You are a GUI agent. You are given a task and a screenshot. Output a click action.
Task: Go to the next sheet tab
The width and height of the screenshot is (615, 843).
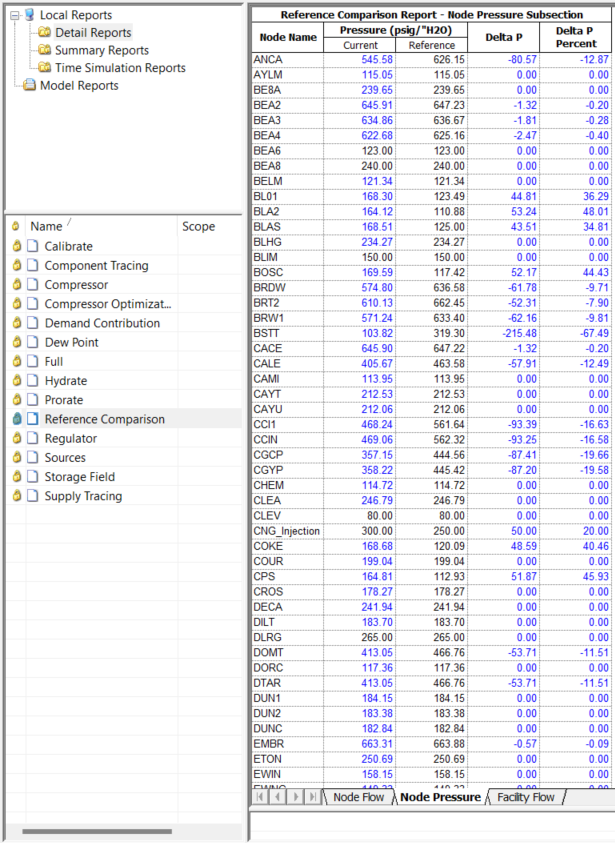pos(295,797)
